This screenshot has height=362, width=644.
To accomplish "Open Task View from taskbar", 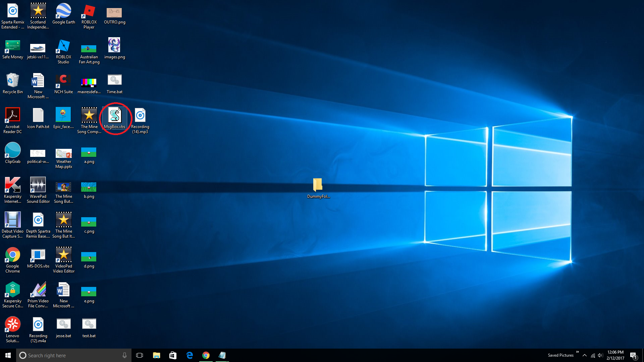I will pos(140,355).
